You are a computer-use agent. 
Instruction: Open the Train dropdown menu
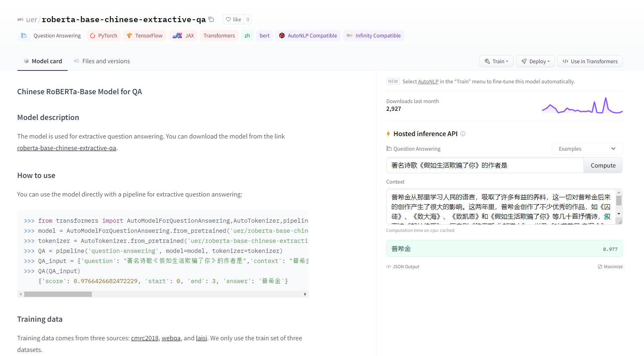click(x=496, y=61)
